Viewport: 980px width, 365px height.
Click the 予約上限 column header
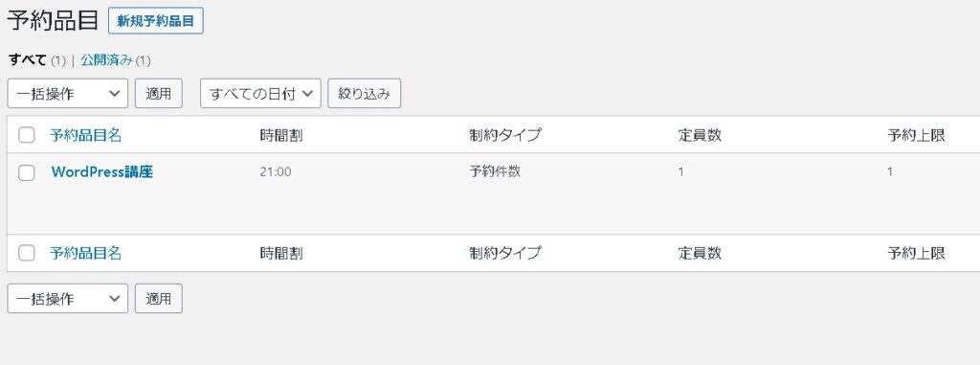click(x=916, y=135)
